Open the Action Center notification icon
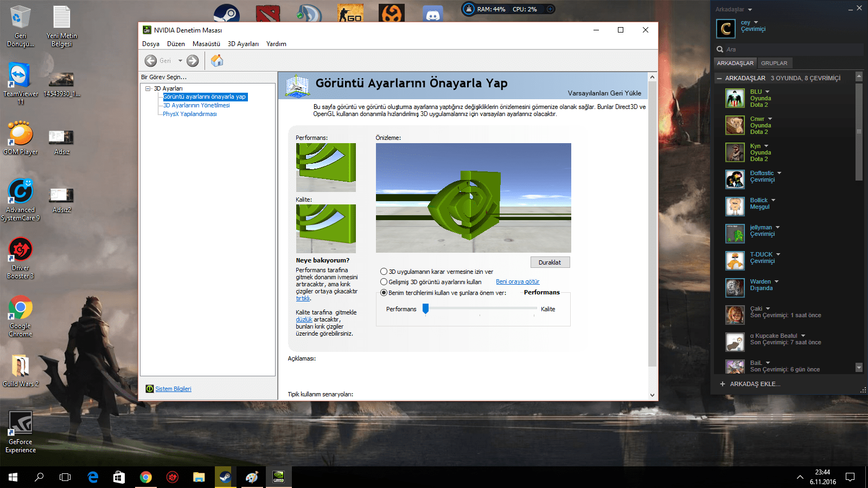The width and height of the screenshot is (868, 488). coord(850,477)
